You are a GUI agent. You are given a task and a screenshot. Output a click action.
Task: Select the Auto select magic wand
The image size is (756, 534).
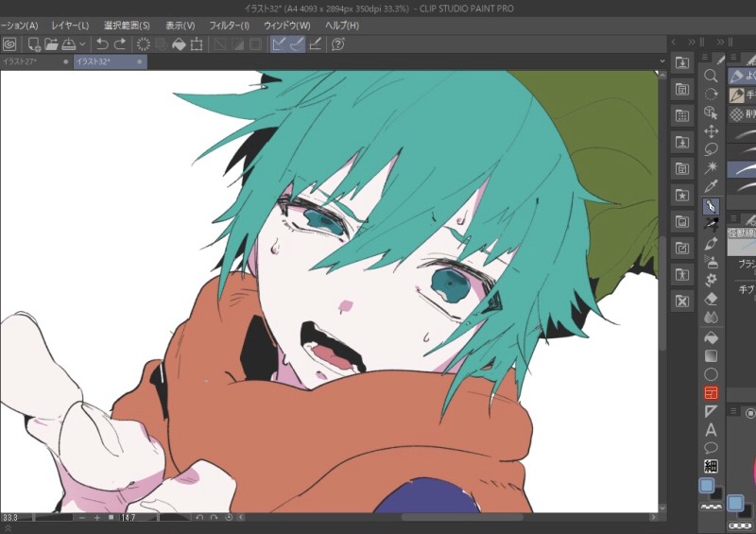pos(711,167)
